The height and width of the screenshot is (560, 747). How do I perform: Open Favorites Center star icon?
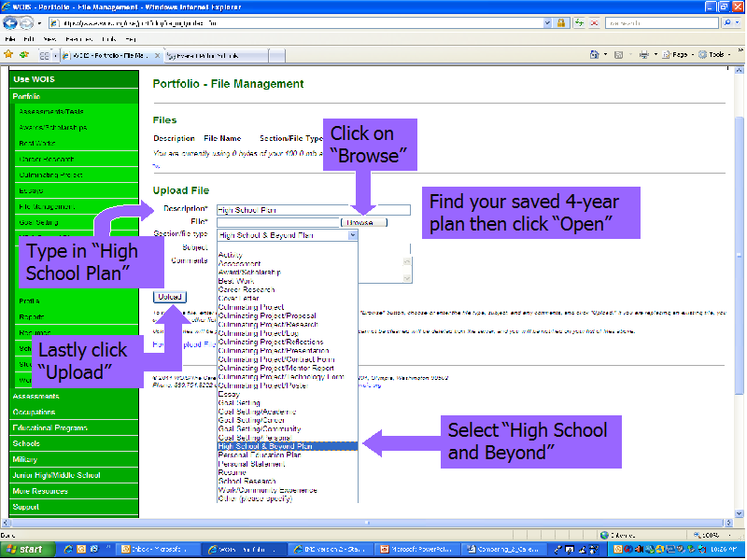click(8, 55)
